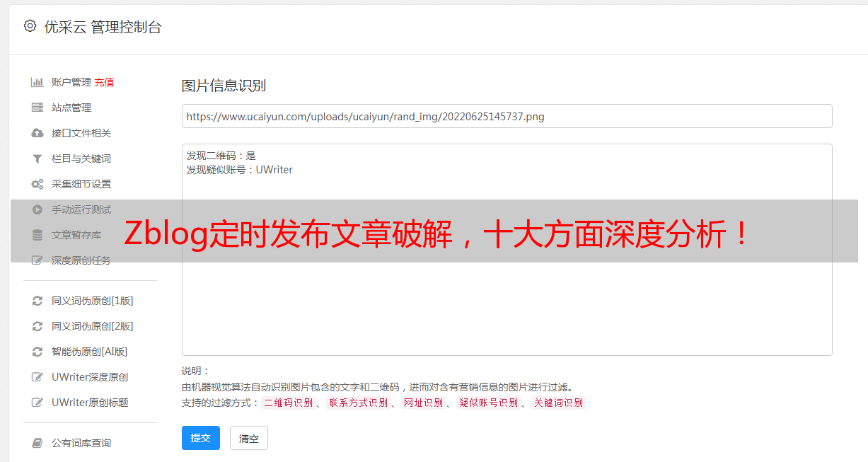Click the 优采云 管理控制台 title
868x462 pixels.
pos(103,27)
